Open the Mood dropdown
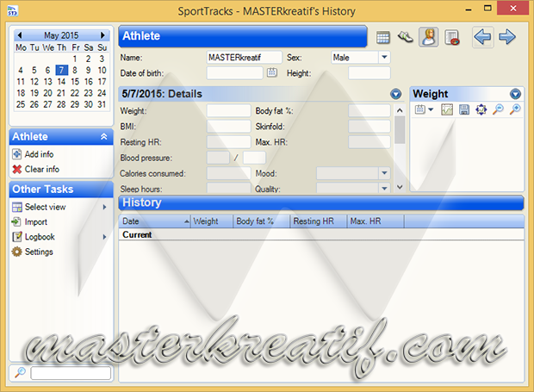The width and height of the screenshot is (534, 392). point(384,173)
